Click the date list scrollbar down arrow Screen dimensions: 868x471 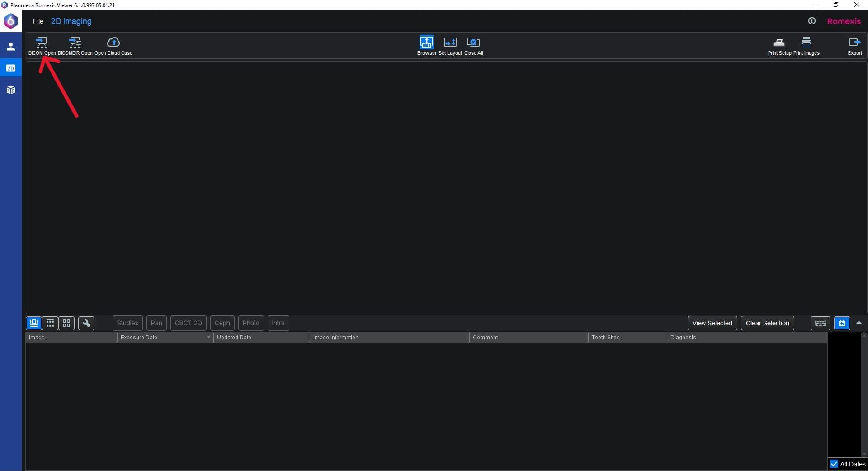point(864,454)
